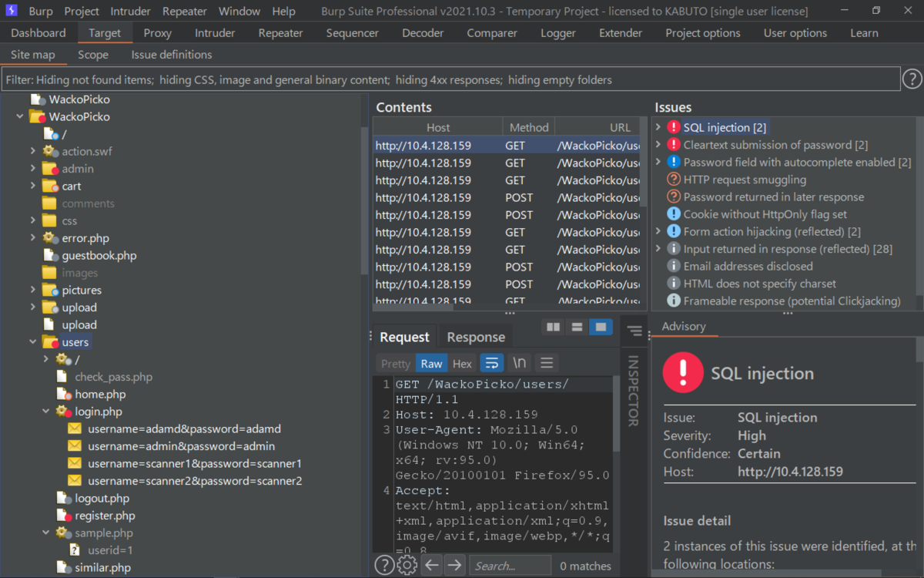
Task: Switch to side-by-side request/response layout
Action: tap(553, 328)
